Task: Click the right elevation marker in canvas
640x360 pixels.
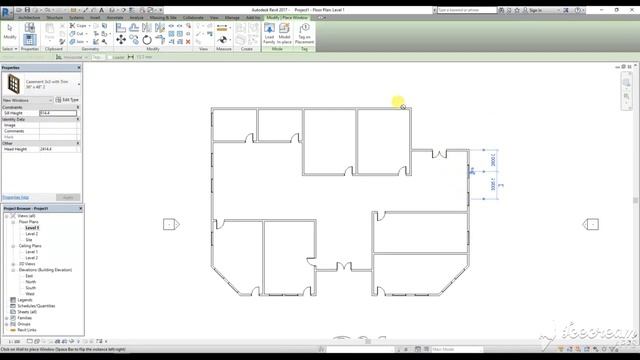Action: tap(591, 224)
